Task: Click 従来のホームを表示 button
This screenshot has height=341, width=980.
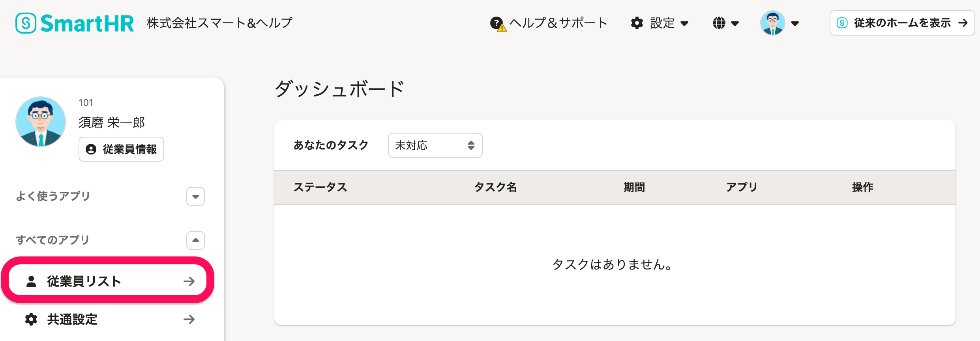Action: (x=902, y=23)
